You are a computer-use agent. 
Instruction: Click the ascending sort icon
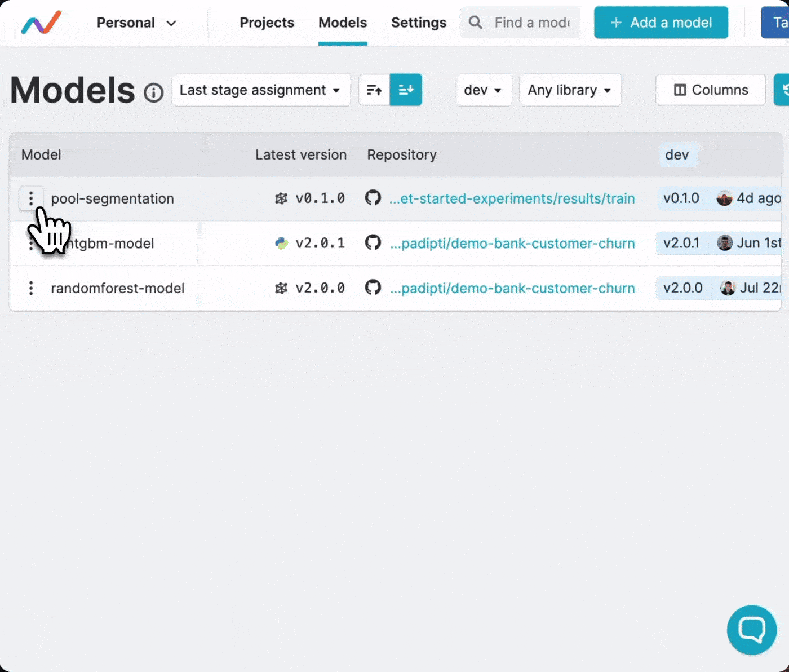[x=374, y=90]
